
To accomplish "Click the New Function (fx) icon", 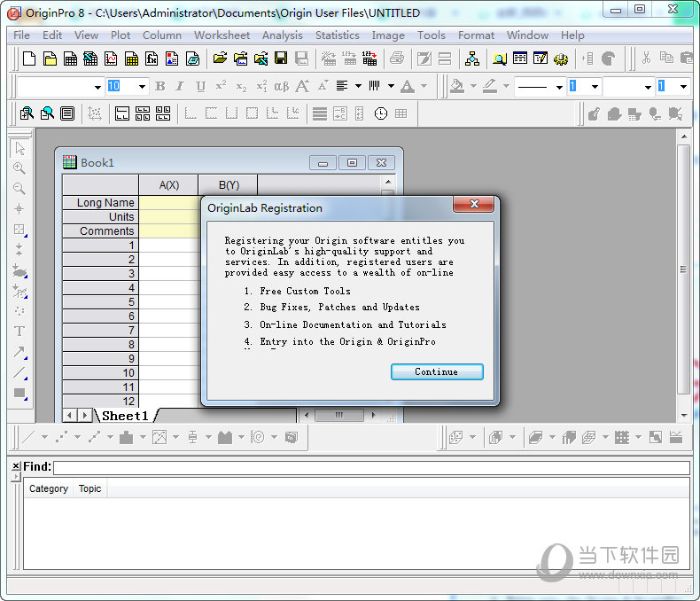I will coord(152,59).
